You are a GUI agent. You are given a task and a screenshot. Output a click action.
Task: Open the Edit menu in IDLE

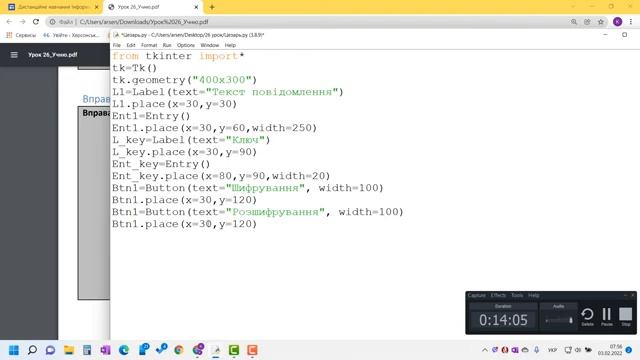click(x=131, y=45)
